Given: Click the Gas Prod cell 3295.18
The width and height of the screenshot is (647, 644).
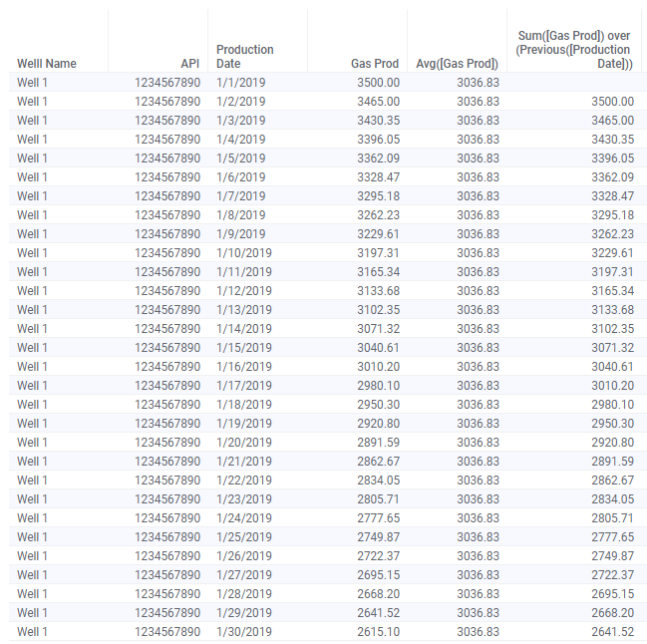Looking at the screenshot, I should click(x=378, y=196).
